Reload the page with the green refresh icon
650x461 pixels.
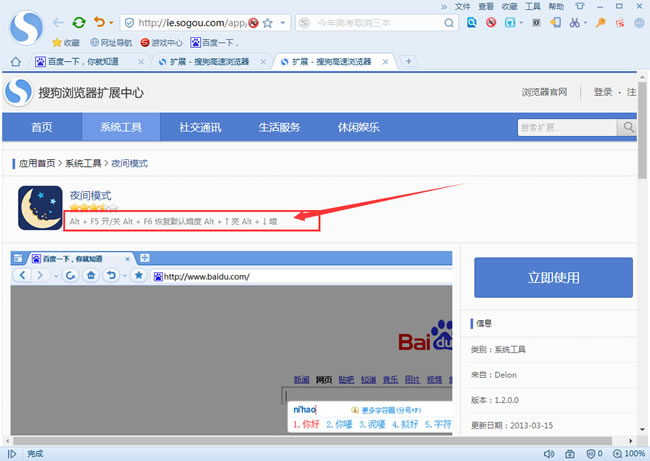click(79, 22)
